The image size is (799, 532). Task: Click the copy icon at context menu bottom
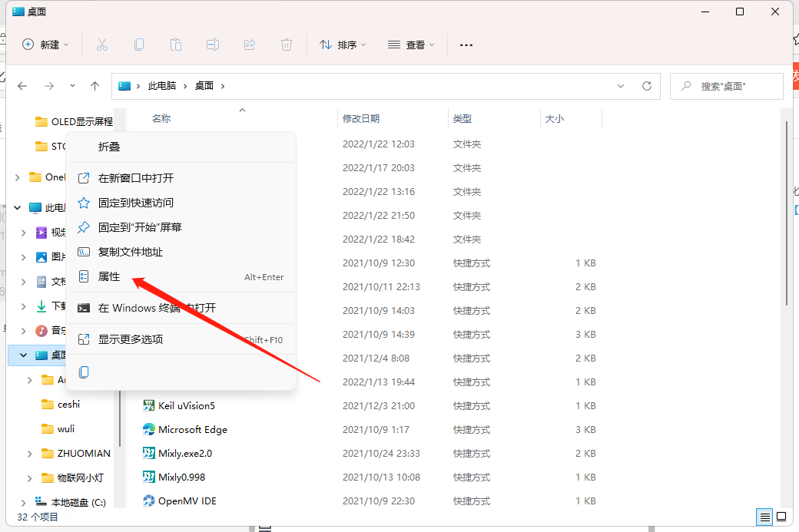[84, 372]
